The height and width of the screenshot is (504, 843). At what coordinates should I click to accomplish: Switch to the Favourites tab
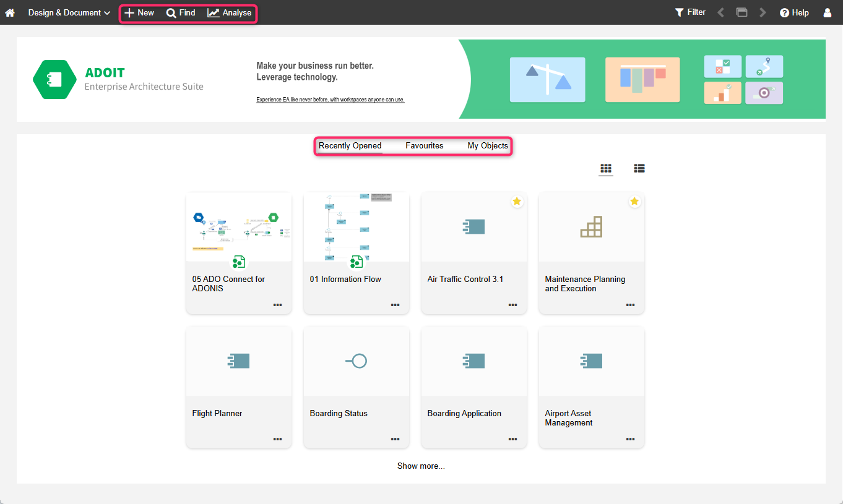click(x=424, y=145)
